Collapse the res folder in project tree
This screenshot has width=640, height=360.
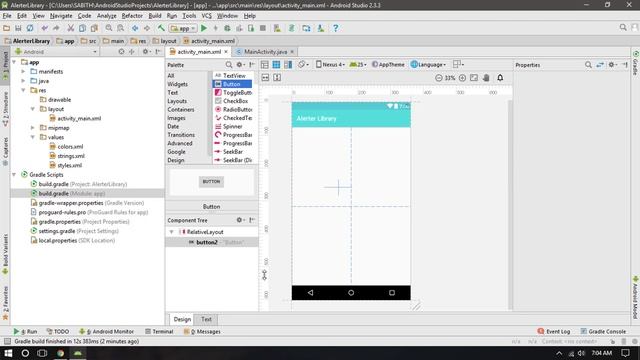(23, 90)
